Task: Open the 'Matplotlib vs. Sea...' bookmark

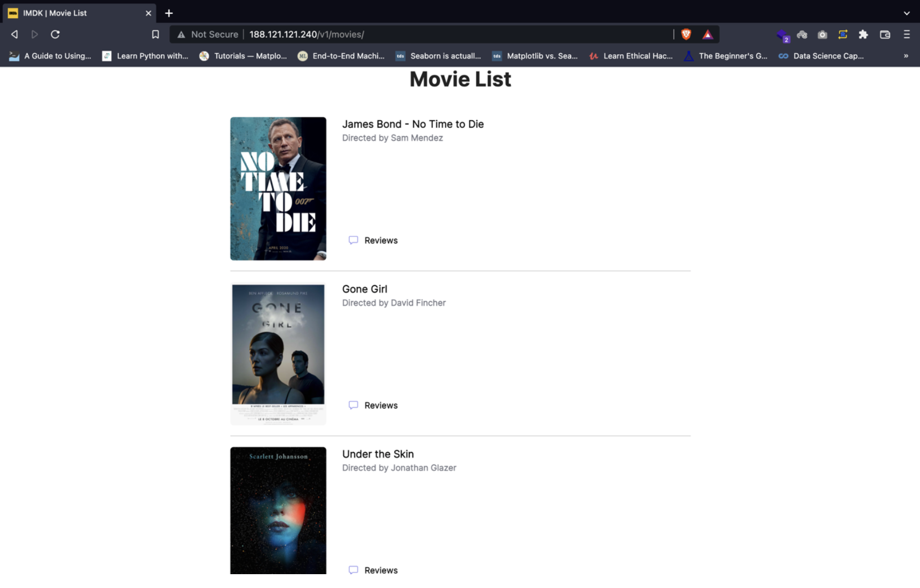Action: tap(535, 56)
